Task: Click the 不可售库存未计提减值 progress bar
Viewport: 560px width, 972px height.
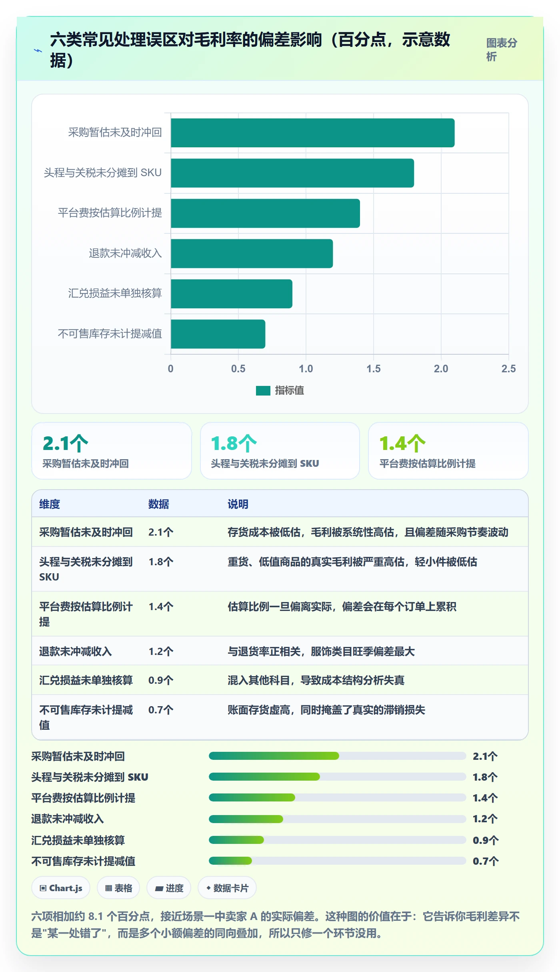Action: 338,860
